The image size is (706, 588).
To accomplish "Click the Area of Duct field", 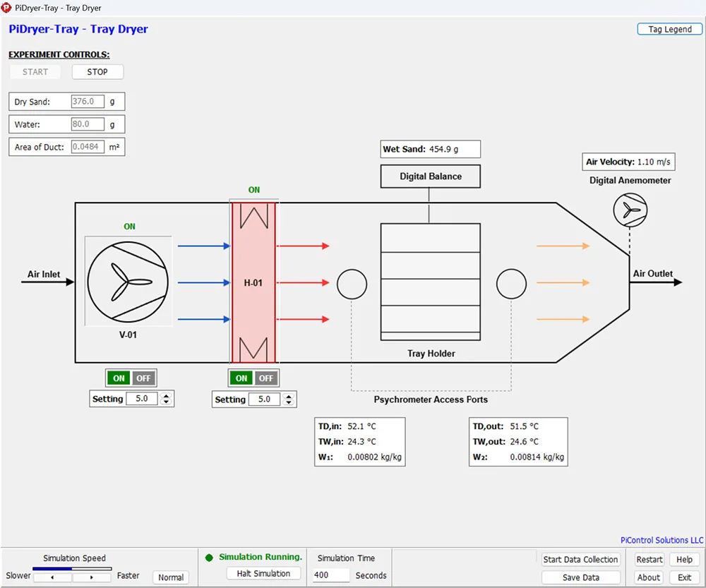I will pyautogui.click(x=88, y=146).
